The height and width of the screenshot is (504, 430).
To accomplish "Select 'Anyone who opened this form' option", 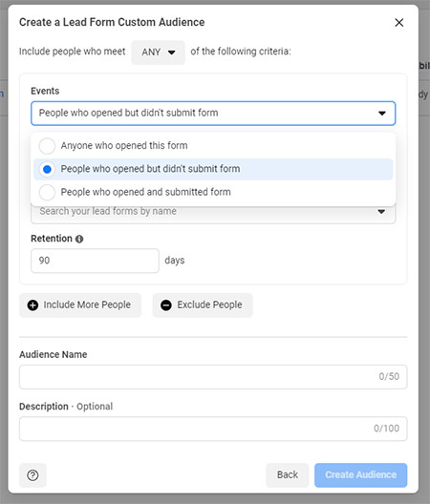I will click(x=213, y=146).
